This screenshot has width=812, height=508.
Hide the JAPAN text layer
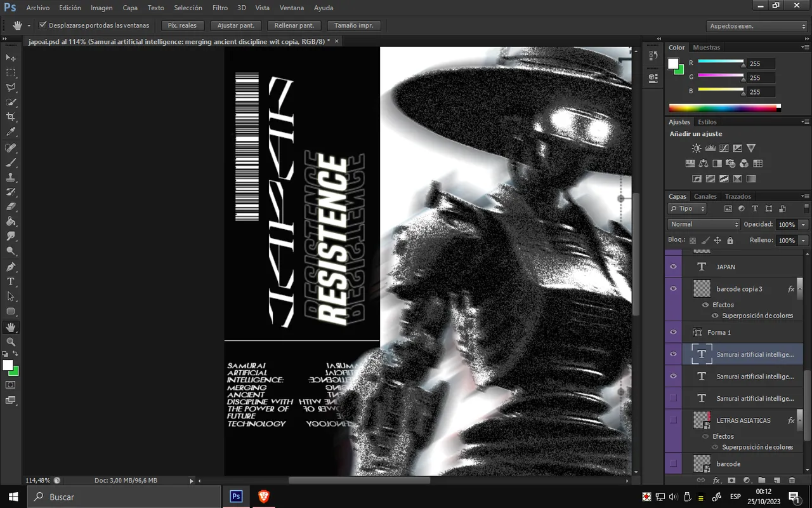click(673, 267)
